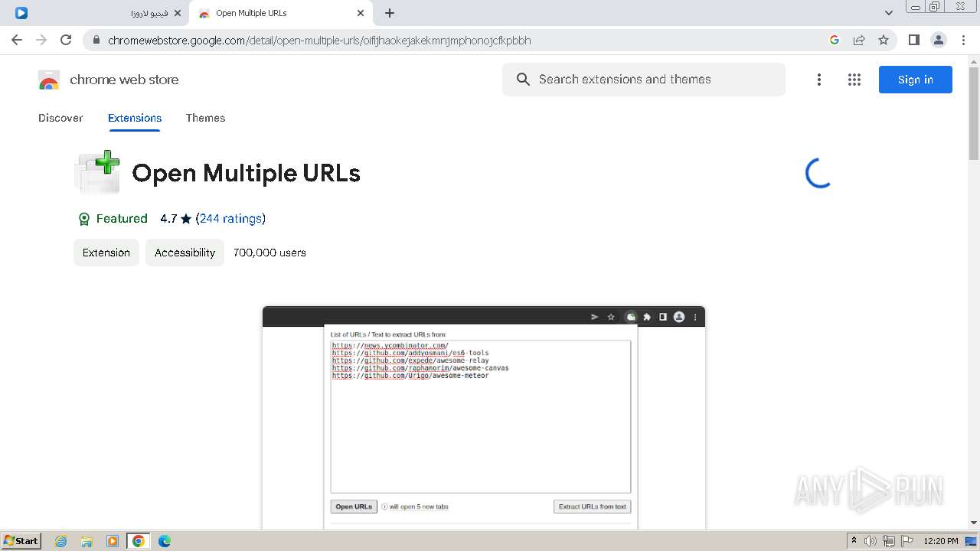
Task: Open Chrome's three-dot menu
Action: [963, 40]
